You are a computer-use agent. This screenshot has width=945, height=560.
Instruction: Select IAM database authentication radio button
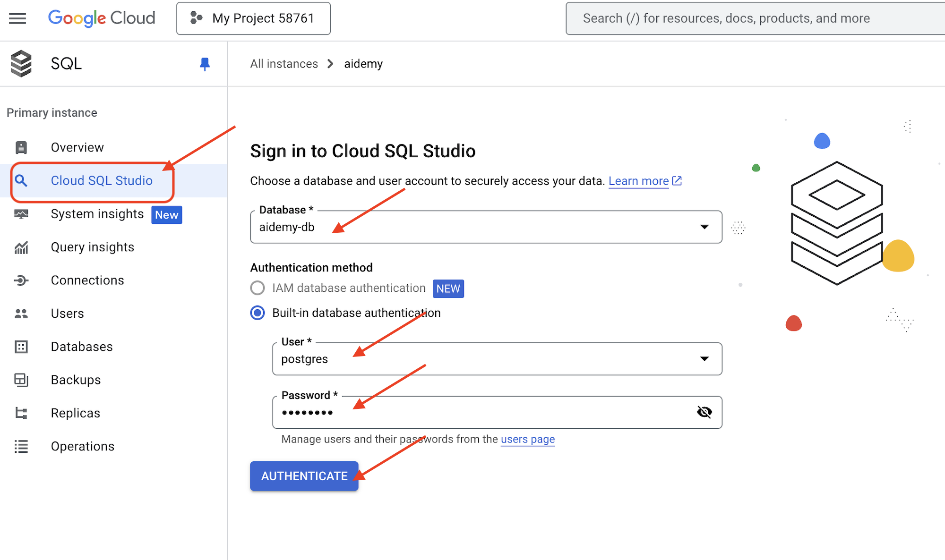pos(257,288)
